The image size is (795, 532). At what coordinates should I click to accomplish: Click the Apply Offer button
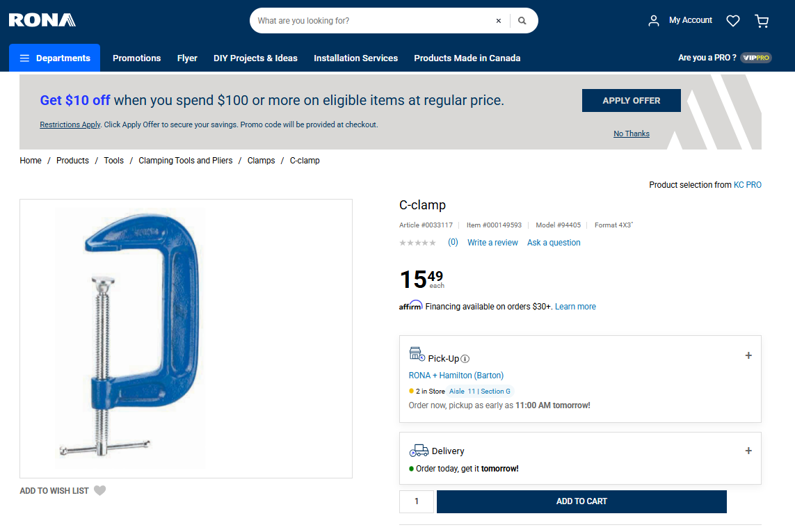[x=631, y=100]
